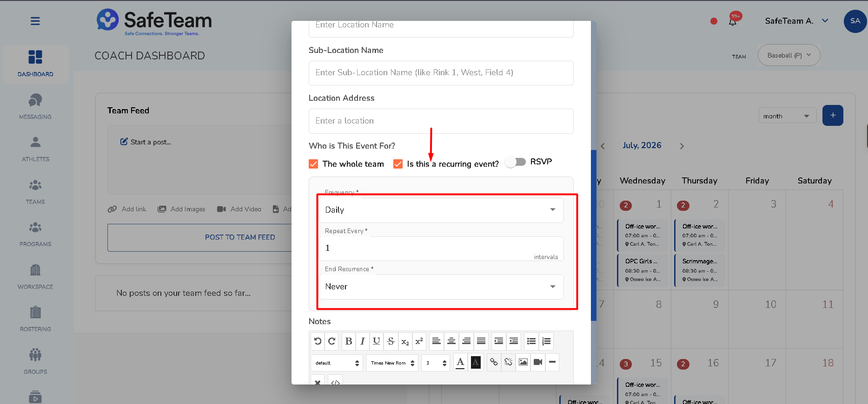Toggle the whole team checkbox
The width and height of the screenshot is (868, 404).
[313, 164]
